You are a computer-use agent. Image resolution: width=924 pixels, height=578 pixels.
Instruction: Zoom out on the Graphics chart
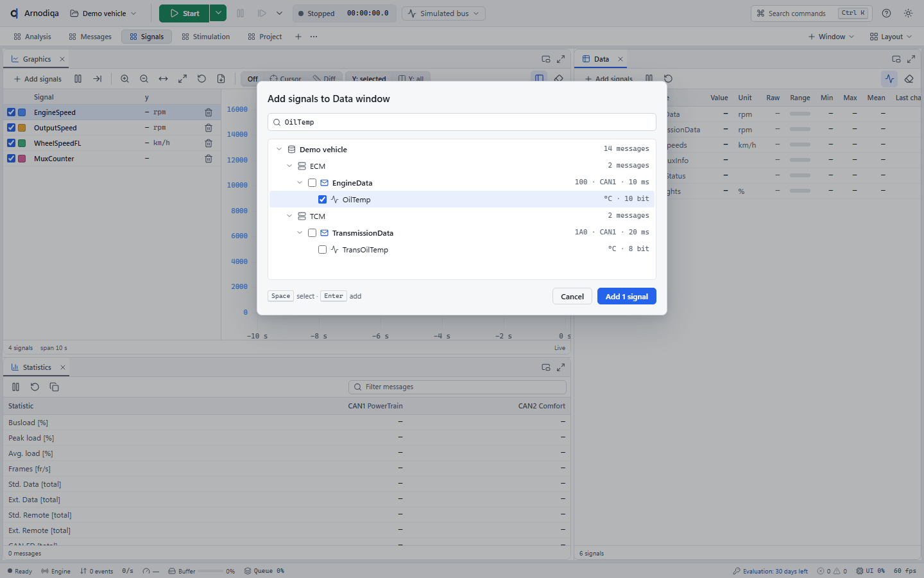144,79
